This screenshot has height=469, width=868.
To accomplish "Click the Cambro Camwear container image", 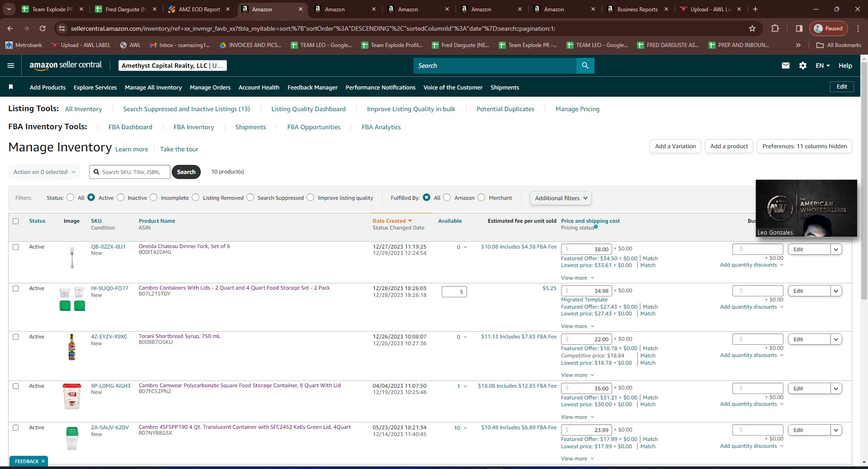I will (72, 396).
